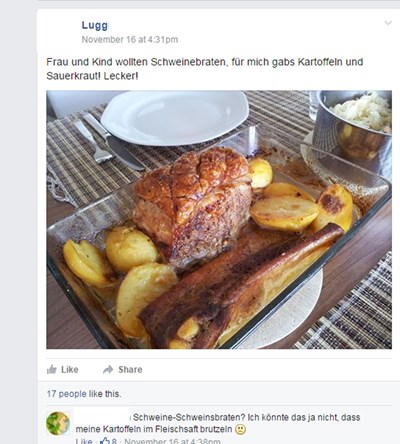
Task: Open Lugg's profile from the post header
Action: pyautogui.click(x=95, y=25)
